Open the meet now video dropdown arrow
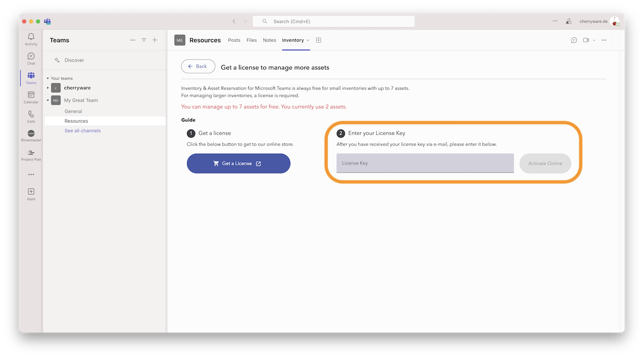 (x=594, y=40)
